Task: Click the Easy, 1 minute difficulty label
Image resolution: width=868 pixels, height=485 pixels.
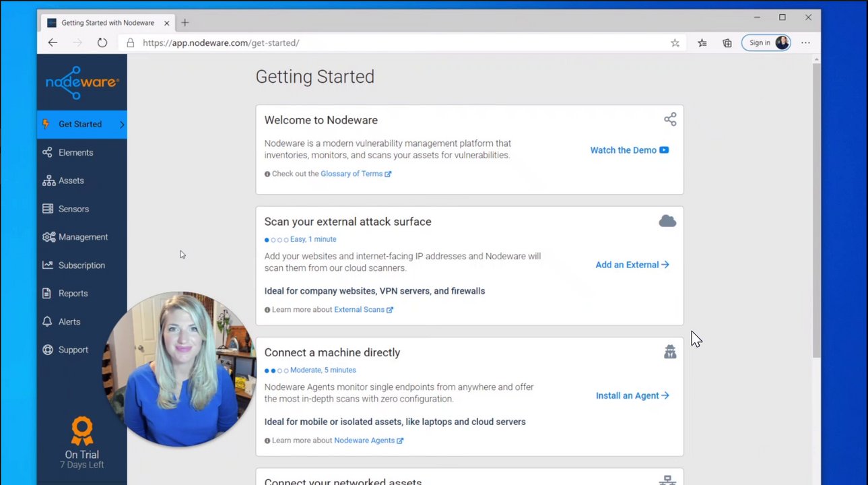Action: tap(313, 239)
